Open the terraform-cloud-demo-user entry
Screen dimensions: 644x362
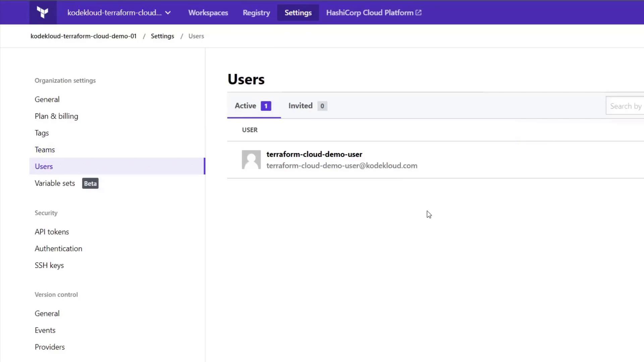coord(314,154)
